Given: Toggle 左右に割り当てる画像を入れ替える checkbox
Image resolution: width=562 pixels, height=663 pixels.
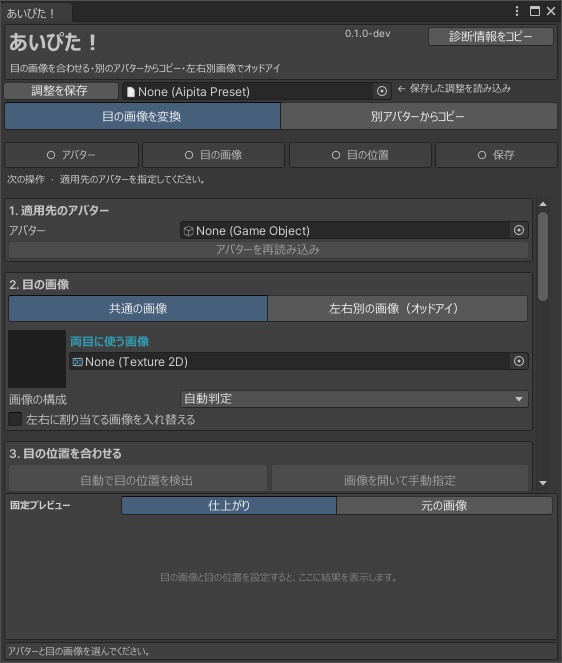Looking at the screenshot, I should pyautogui.click(x=15, y=419).
